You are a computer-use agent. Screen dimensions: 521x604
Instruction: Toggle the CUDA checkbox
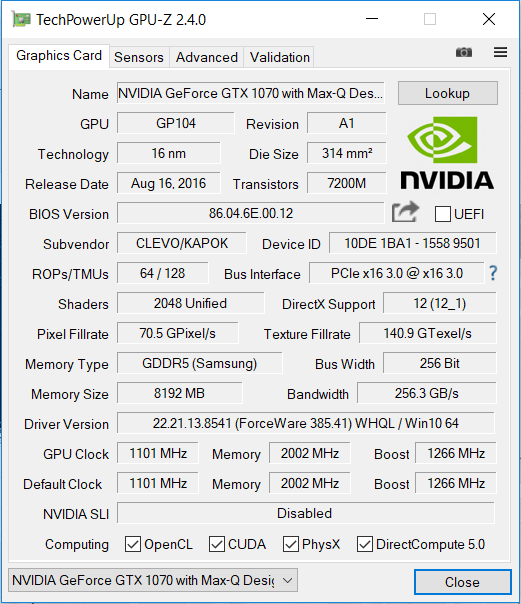click(x=217, y=544)
